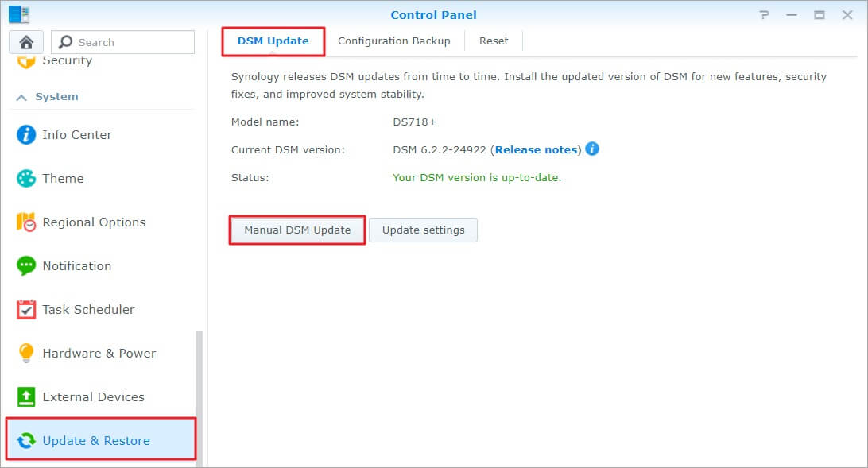Click the Control Panel app icon in title bar

[x=19, y=14]
